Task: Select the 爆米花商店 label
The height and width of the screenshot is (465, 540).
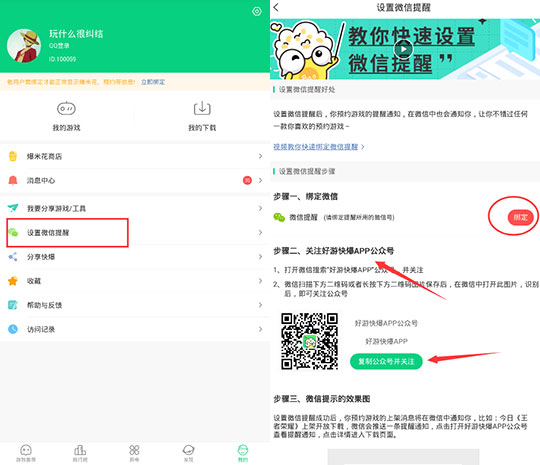Action: pos(44,156)
